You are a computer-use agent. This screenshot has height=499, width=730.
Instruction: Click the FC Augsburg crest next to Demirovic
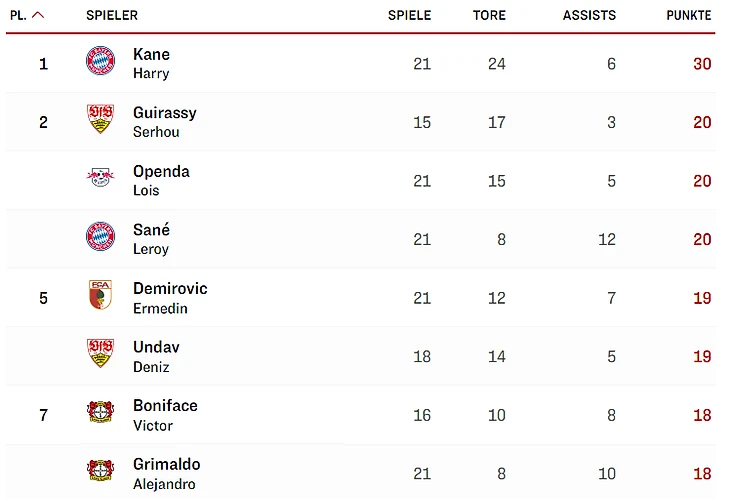coord(100,295)
